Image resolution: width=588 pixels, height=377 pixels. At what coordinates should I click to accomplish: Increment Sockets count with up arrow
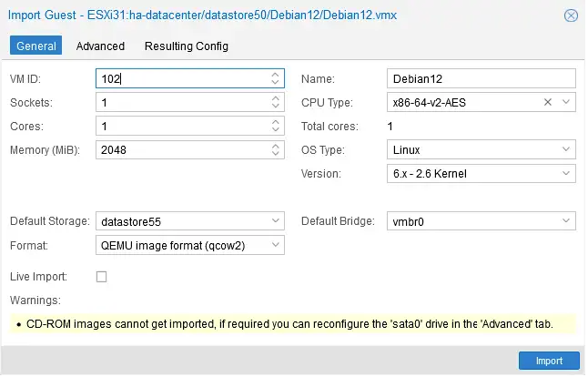pyautogui.click(x=277, y=99)
